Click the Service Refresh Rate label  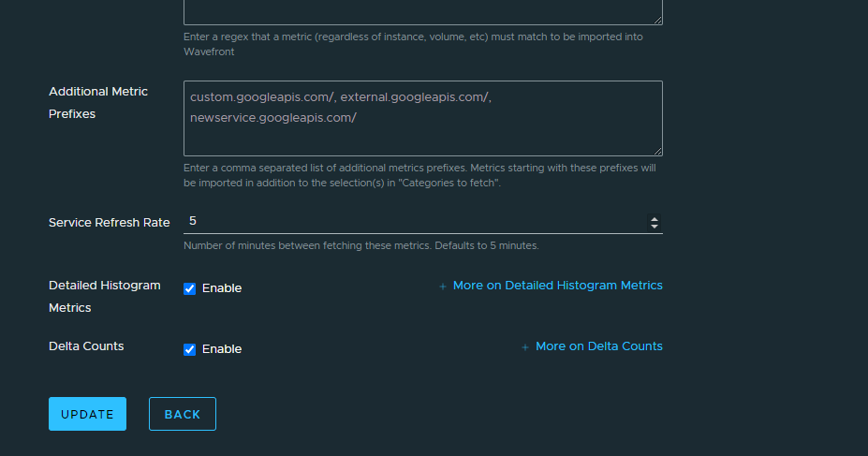click(110, 223)
